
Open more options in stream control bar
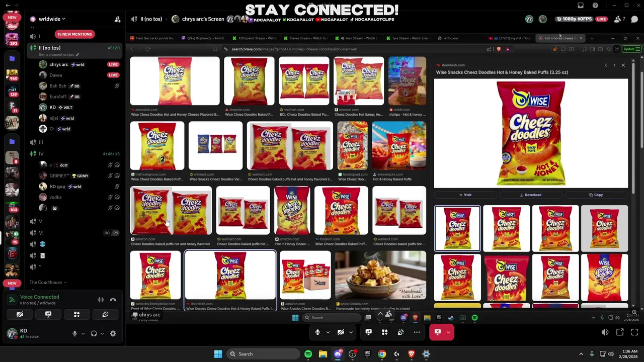pos(417,332)
